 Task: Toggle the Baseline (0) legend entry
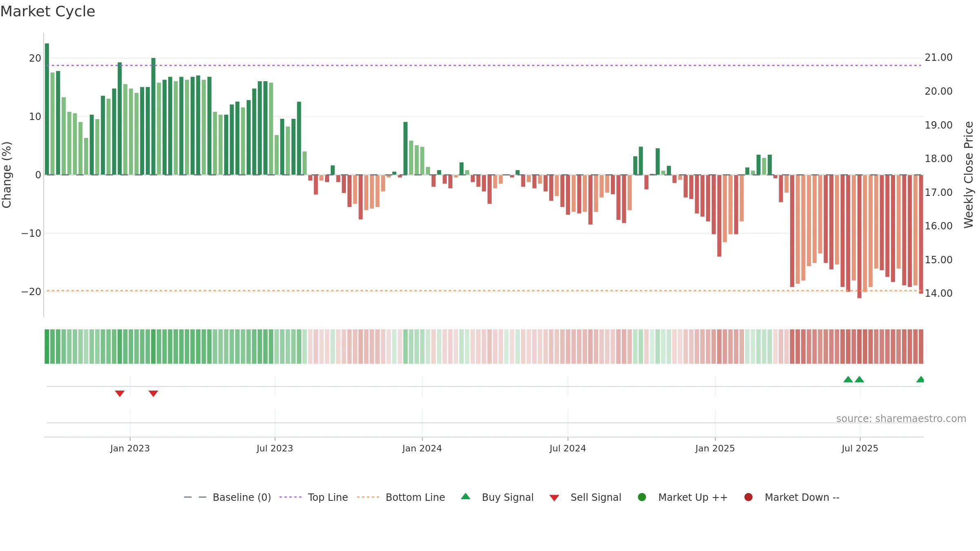coord(227,497)
